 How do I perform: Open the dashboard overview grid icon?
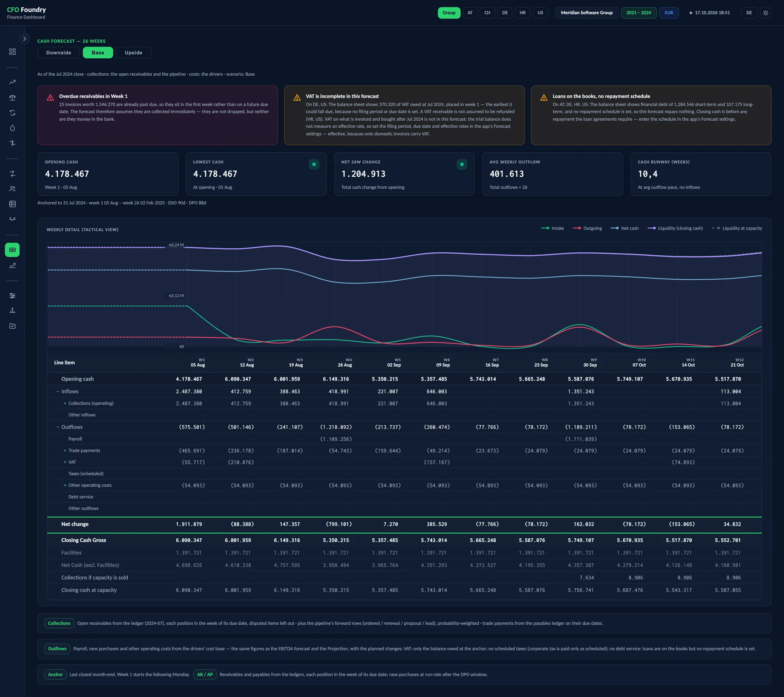click(12, 51)
